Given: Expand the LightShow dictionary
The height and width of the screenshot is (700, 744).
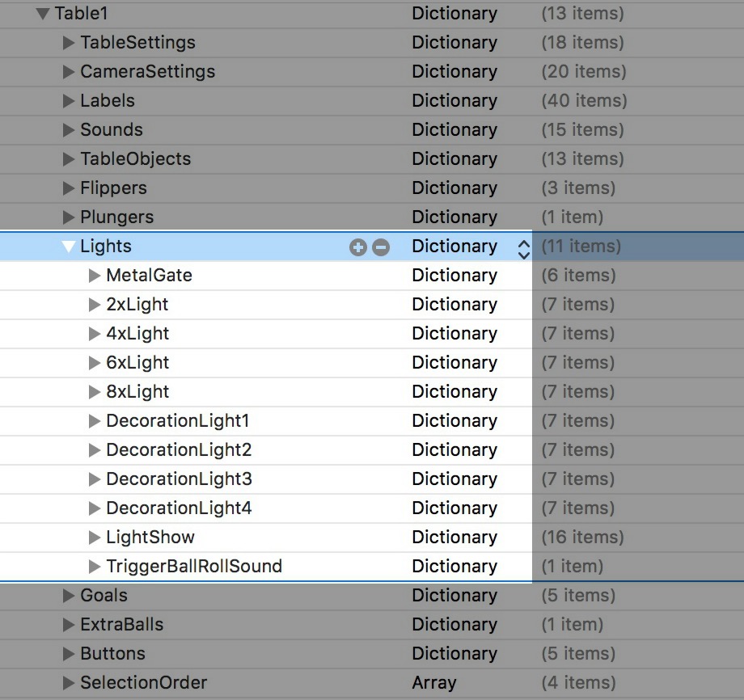Looking at the screenshot, I should 95,537.
